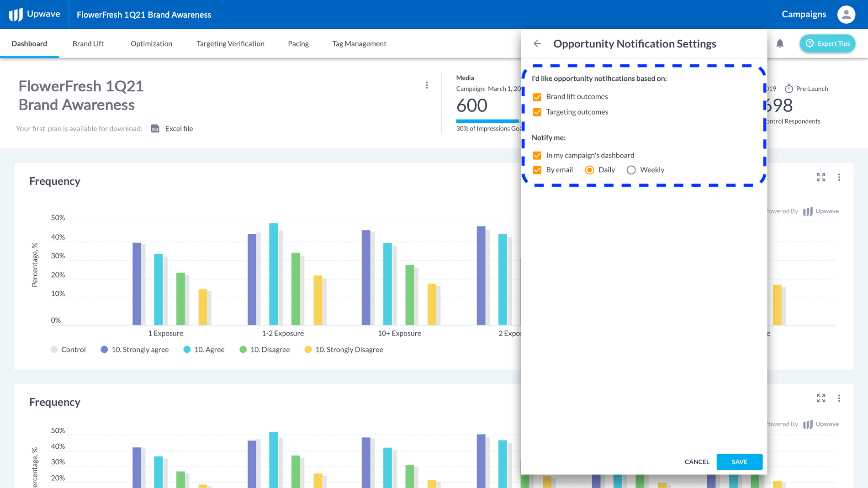
Task: Uncheck Brand lift outcomes checkbox
Action: pos(537,97)
